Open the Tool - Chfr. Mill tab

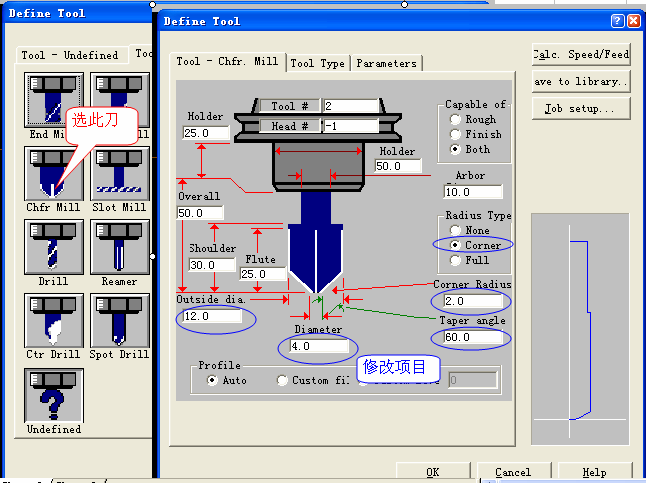(x=227, y=61)
